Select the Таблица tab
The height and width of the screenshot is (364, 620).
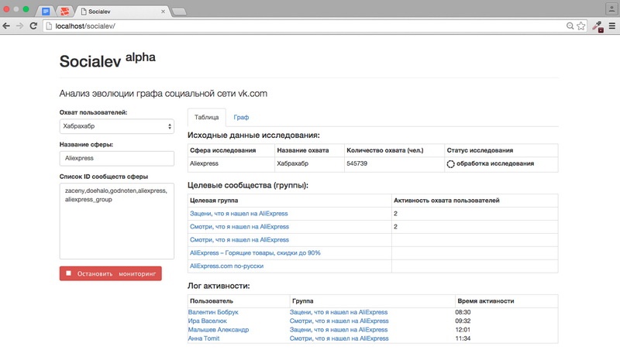(x=206, y=118)
